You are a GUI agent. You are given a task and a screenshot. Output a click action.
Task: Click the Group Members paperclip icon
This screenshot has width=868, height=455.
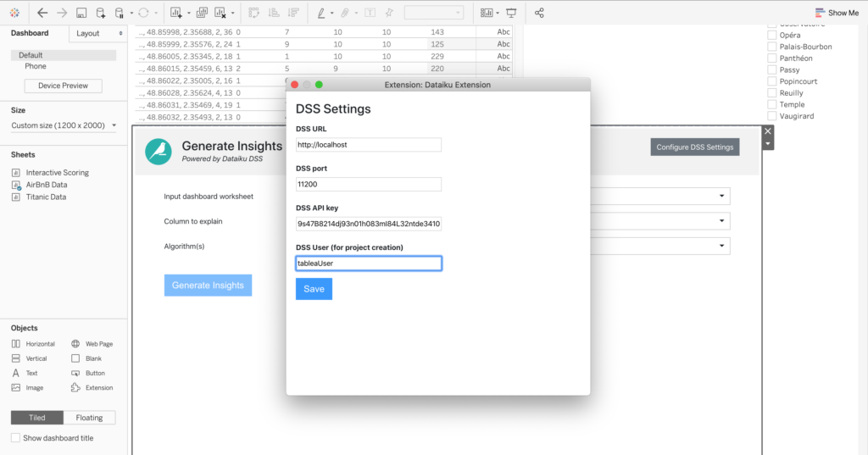pos(345,13)
